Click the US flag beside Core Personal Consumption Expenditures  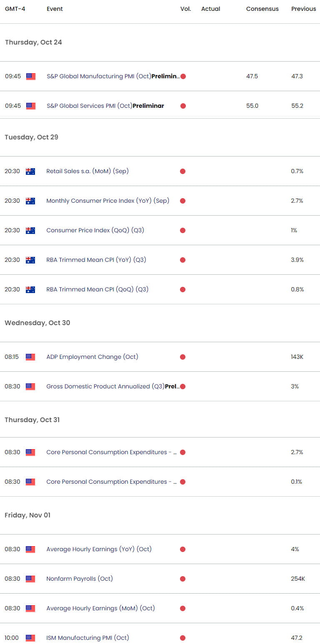coord(30,452)
